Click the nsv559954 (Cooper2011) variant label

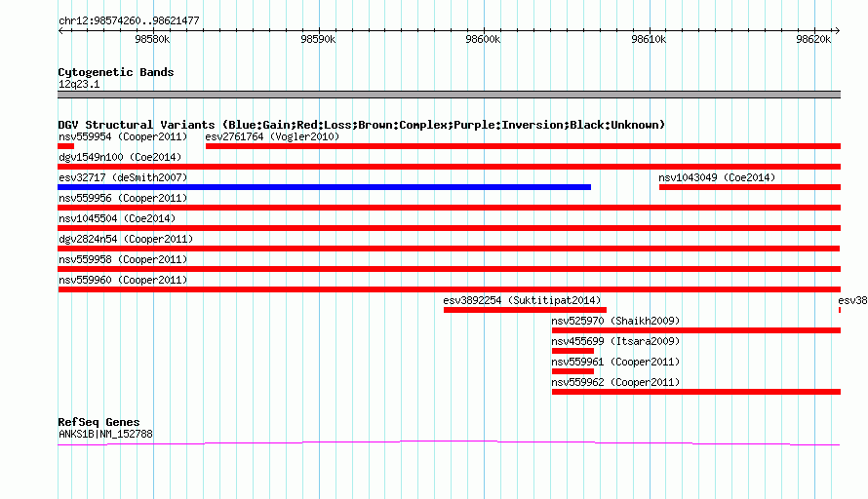[123, 136]
